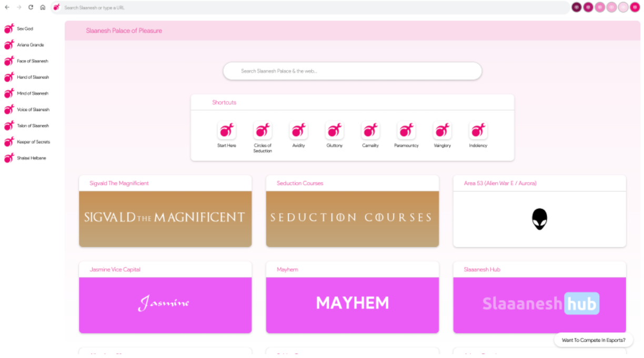This screenshot has width=644, height=358.
Task: Click the SIGVALD THE MAGNIFICENT banner image
Action: pyautogui.click(x=165, y=219)
